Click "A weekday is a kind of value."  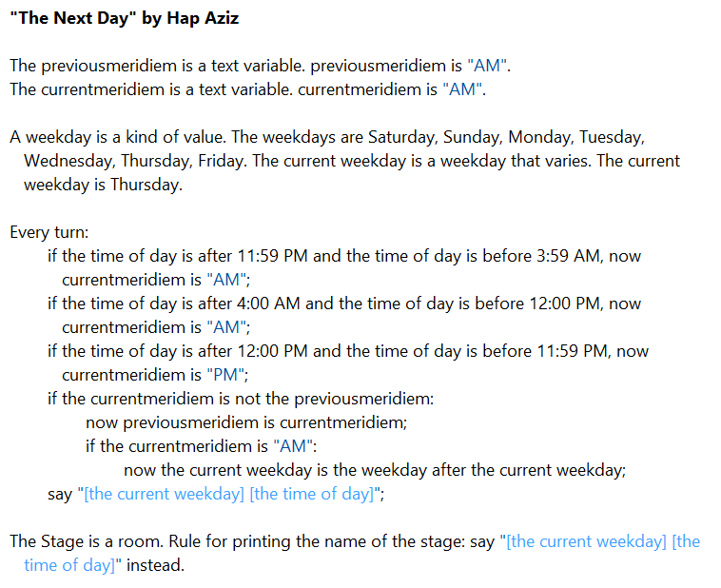tap(116, 137)
